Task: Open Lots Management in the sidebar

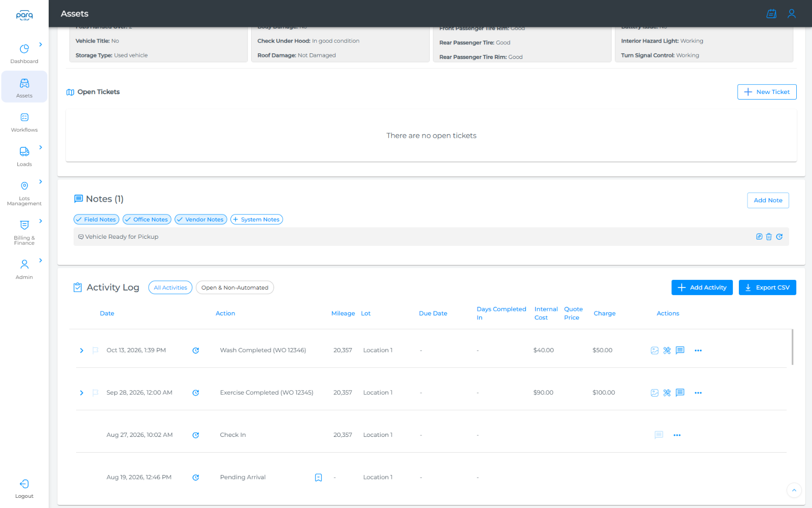Action: tap(24, 193)
